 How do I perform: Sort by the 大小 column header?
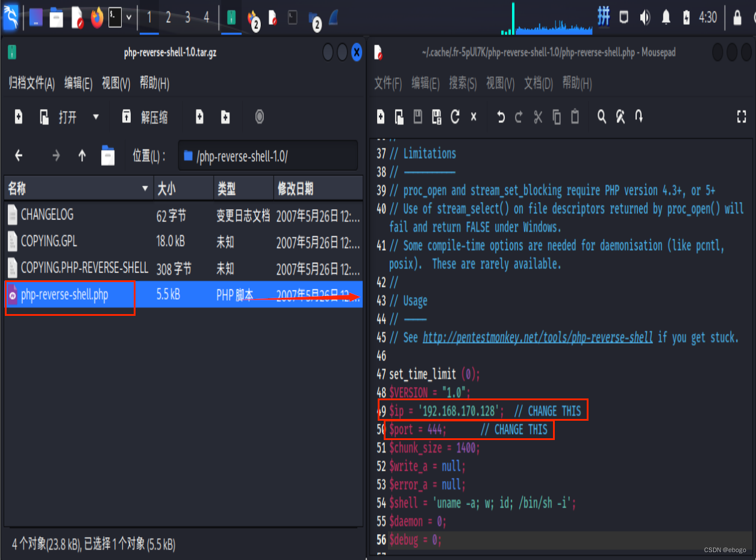tap(184, 189)
